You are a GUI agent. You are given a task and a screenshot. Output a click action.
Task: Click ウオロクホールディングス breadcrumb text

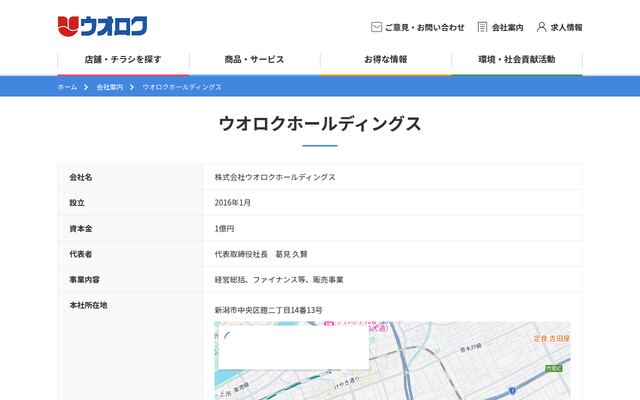[182, 87]
